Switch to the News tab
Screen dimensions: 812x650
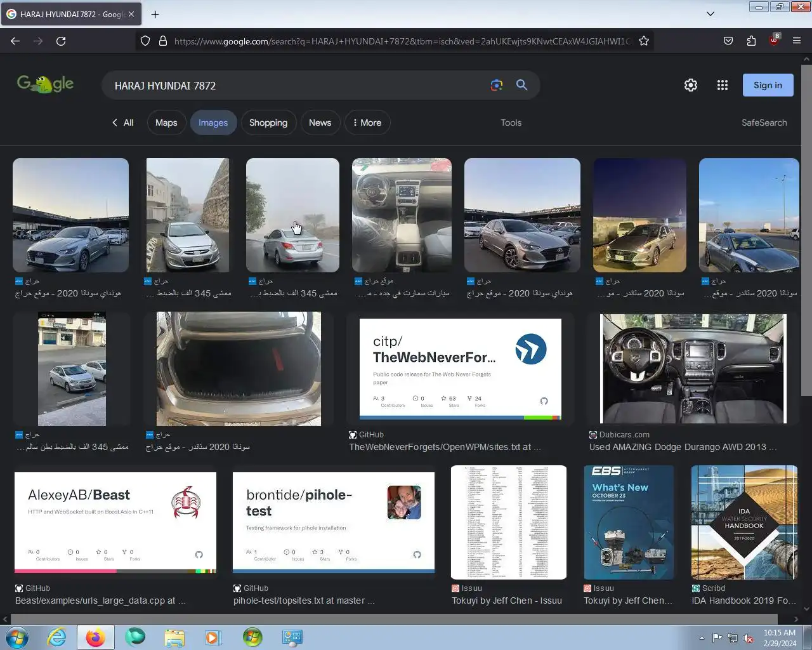coord(320,123)
